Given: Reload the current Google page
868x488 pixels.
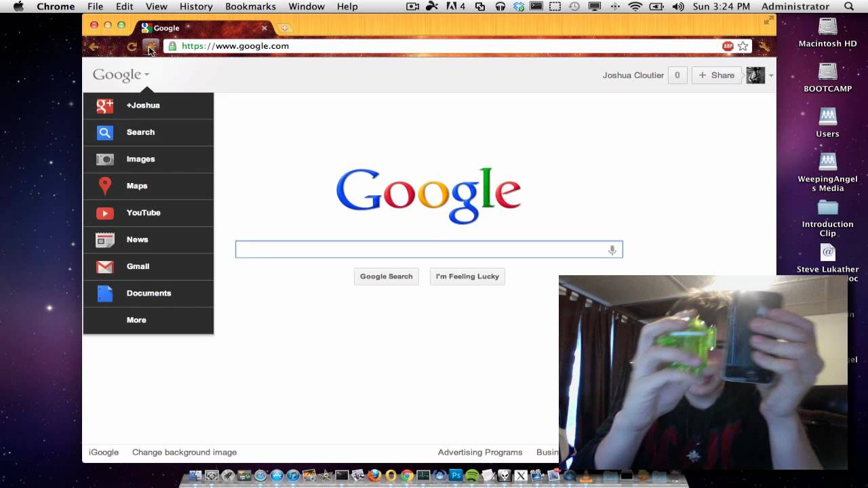Looking at the screenshot, I should click(132, 47).
